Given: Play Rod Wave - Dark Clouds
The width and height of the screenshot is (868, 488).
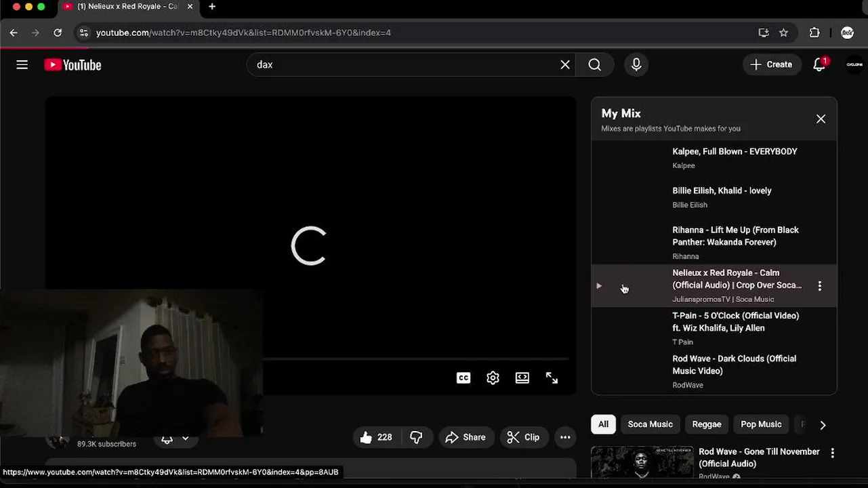Looking at the screenshot, I should (714, 371).
